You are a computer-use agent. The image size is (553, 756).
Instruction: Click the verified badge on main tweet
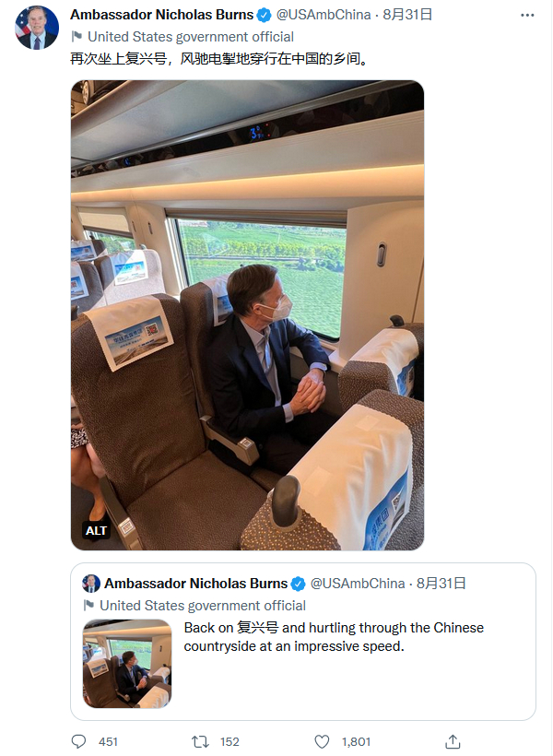coord(264,15)
